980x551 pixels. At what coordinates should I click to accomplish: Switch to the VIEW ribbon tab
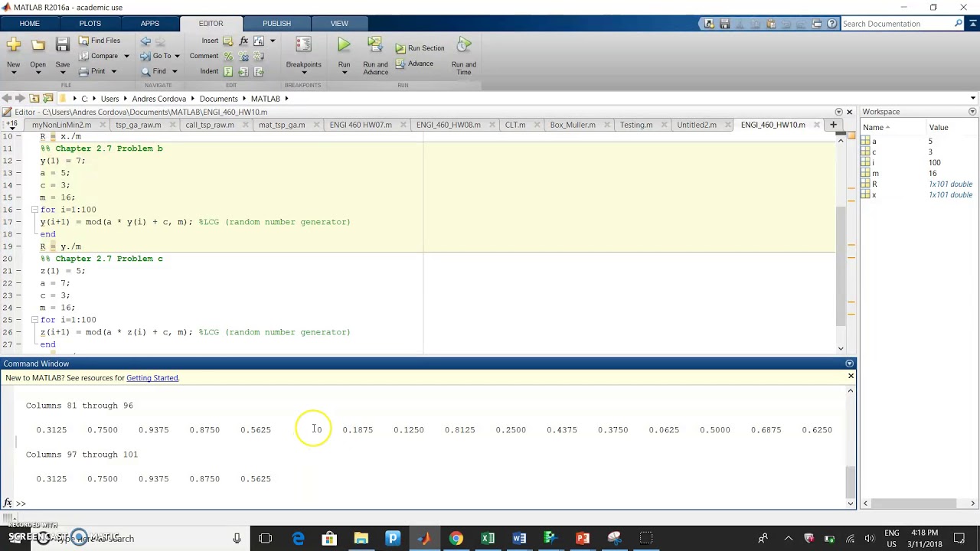[339, 24]
